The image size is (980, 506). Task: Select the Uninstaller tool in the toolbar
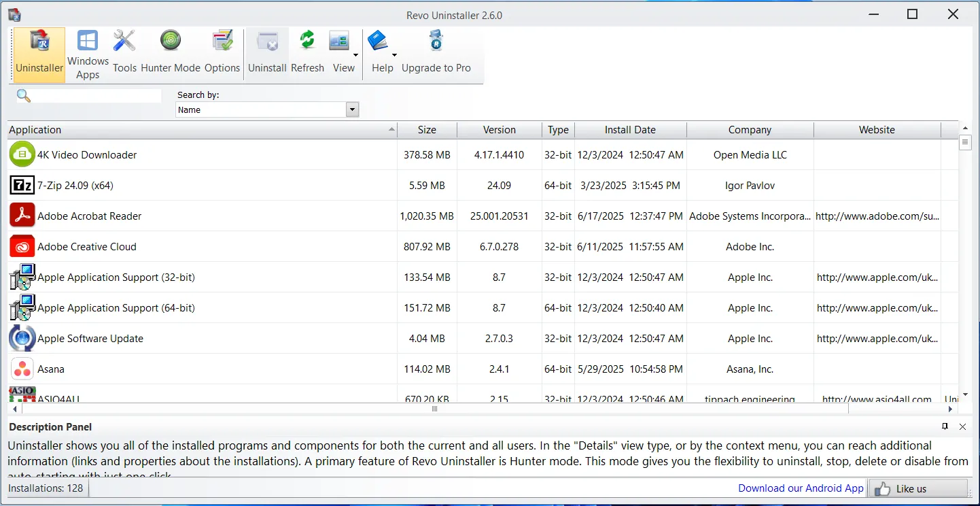[39, 53]
